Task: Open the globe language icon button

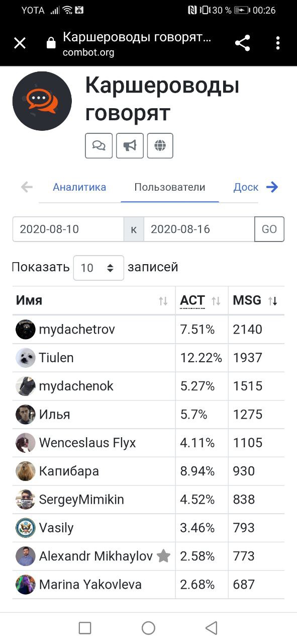Action: tap(160, 146)
